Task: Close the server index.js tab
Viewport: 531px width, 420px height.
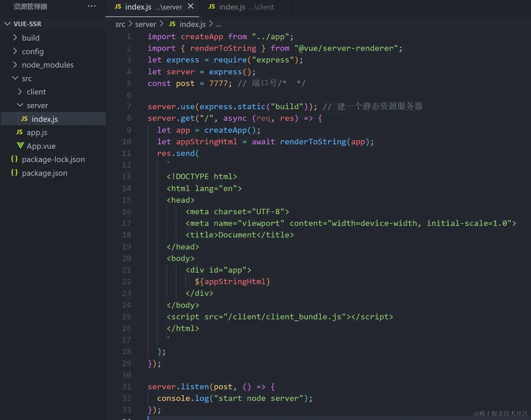Action: (x=191, y=6)
